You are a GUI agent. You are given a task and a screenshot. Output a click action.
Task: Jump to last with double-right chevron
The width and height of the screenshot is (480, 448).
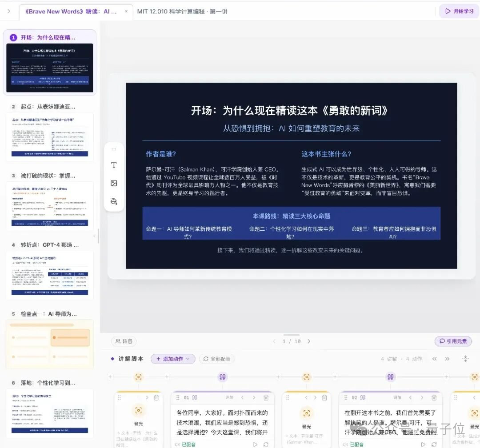[447, 359]
